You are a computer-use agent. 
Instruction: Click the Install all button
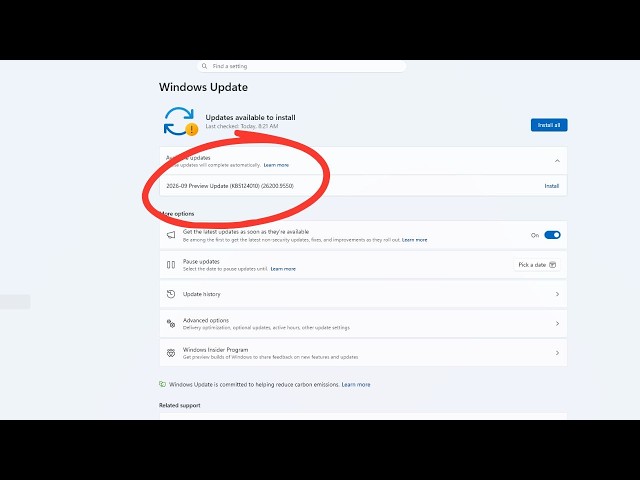(549, 125)
